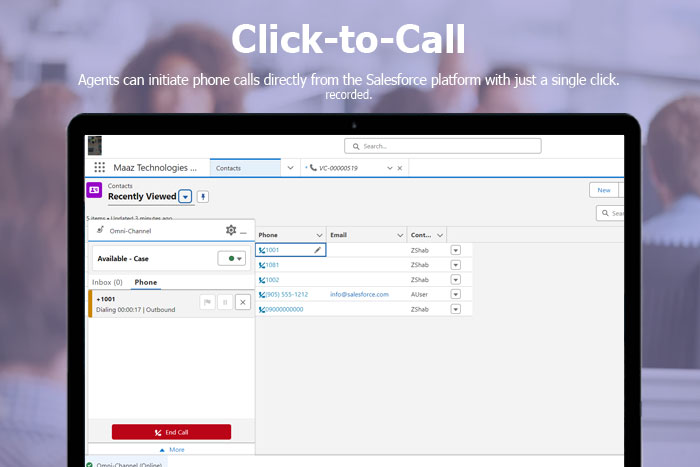Click ZShab in the 1001 row
The height and width of the screenshot is (467, 700).
click(420, 250)
